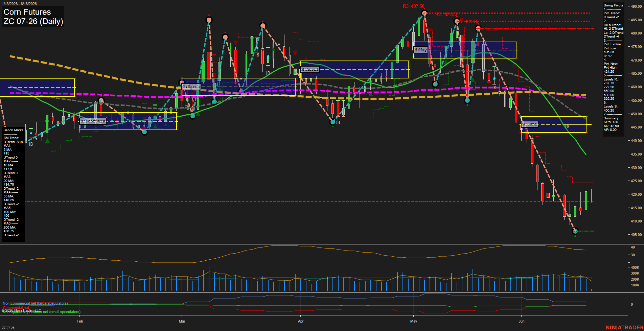The width and height of the screenshot is (644, 331).
Task: Click the Swing Pivots panel heading
Action: 613,5
